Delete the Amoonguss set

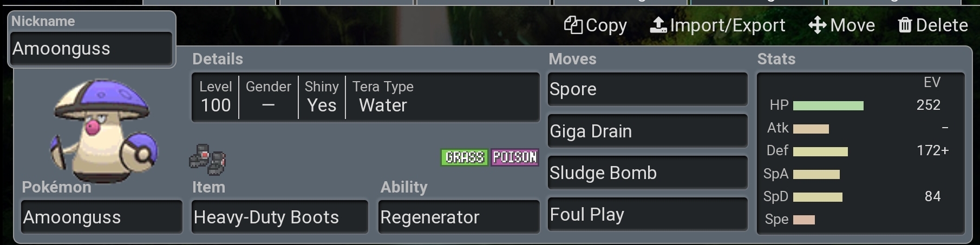tap(932, 25)
